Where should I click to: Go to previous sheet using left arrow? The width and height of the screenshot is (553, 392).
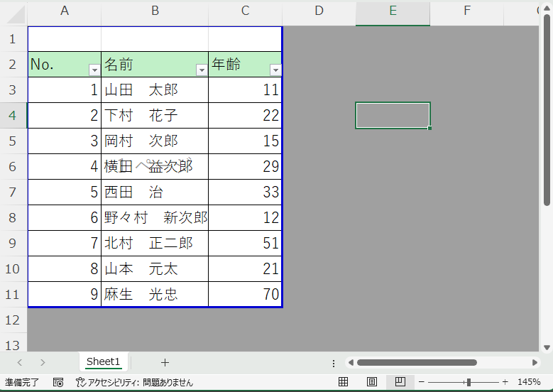click(x=20, y=362)
